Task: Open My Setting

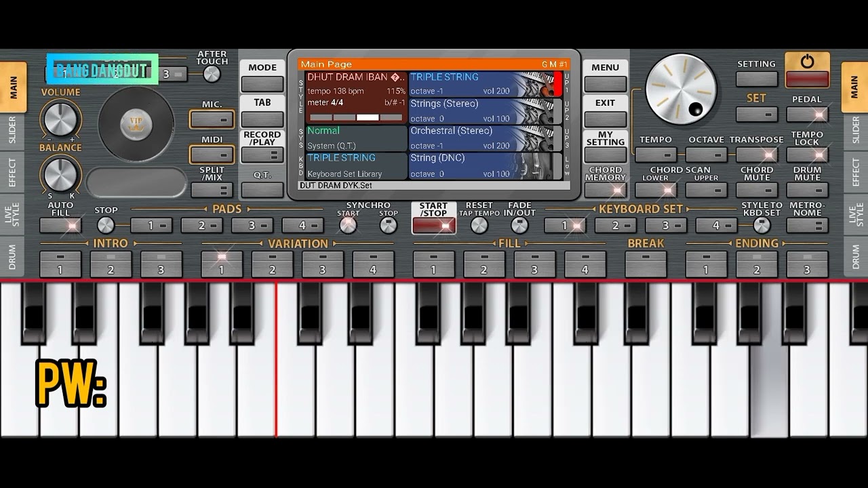Action: point(606,155)
